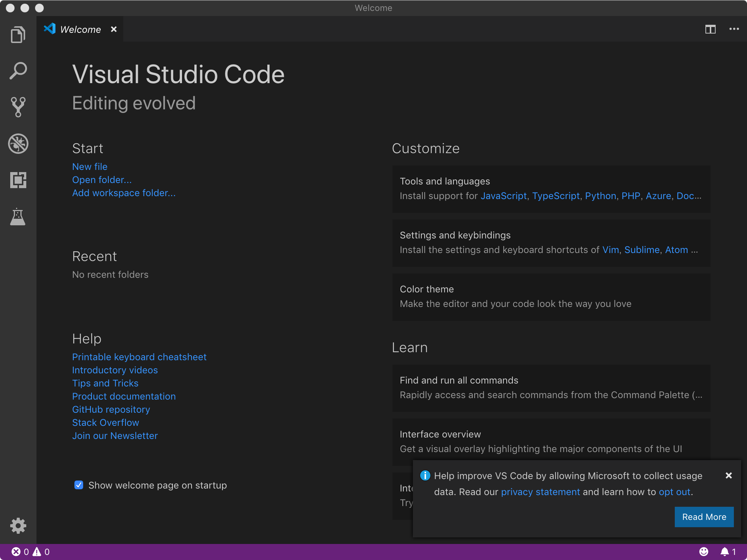Dismiss the usage data notification
This screenshot has height=560, width=747.
[728, 475]
